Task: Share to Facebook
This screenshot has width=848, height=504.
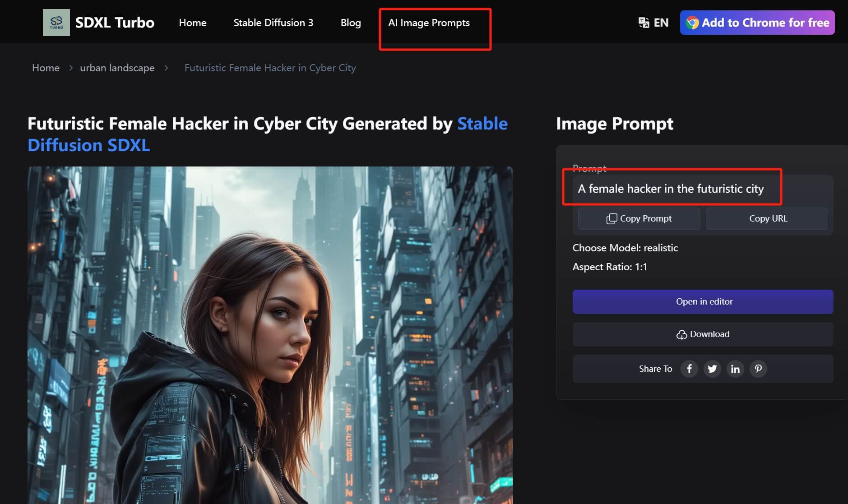Action: pos(689,369)
